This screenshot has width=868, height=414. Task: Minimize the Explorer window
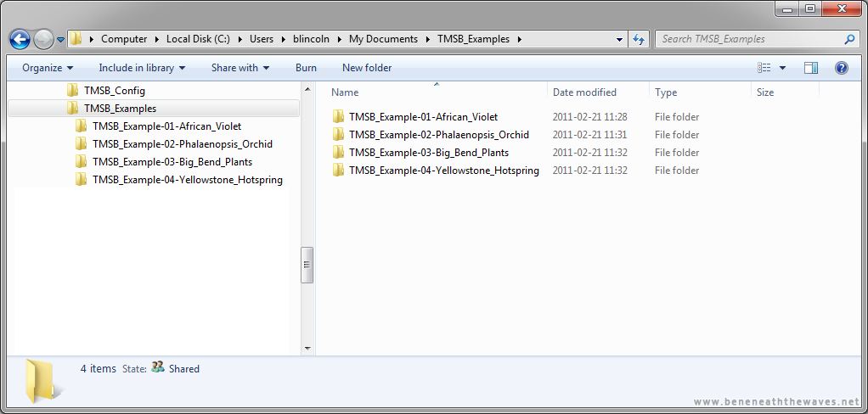point(787,8)
